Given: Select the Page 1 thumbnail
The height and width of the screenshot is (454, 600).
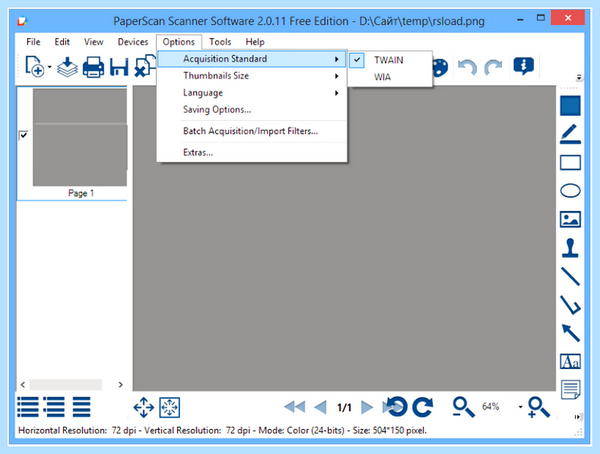Looking at the screenshot, I should coord(80,137).
